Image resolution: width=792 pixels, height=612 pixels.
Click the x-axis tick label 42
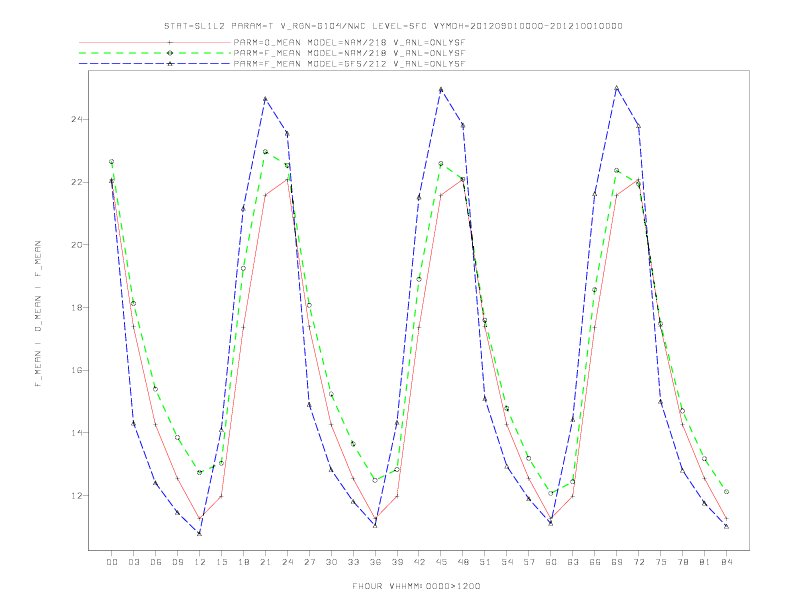tap(419, 562)
